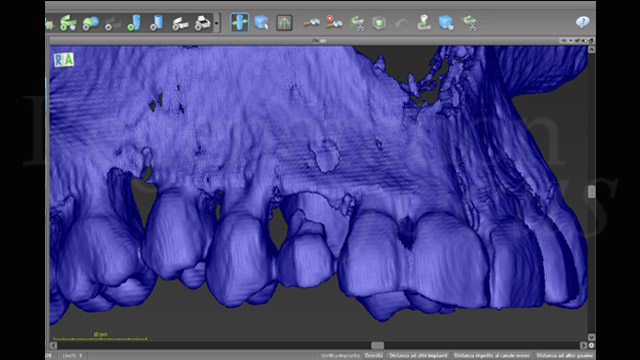Click the vertical scrollbar down arrow
640x360 pixels.
(591, 337)
